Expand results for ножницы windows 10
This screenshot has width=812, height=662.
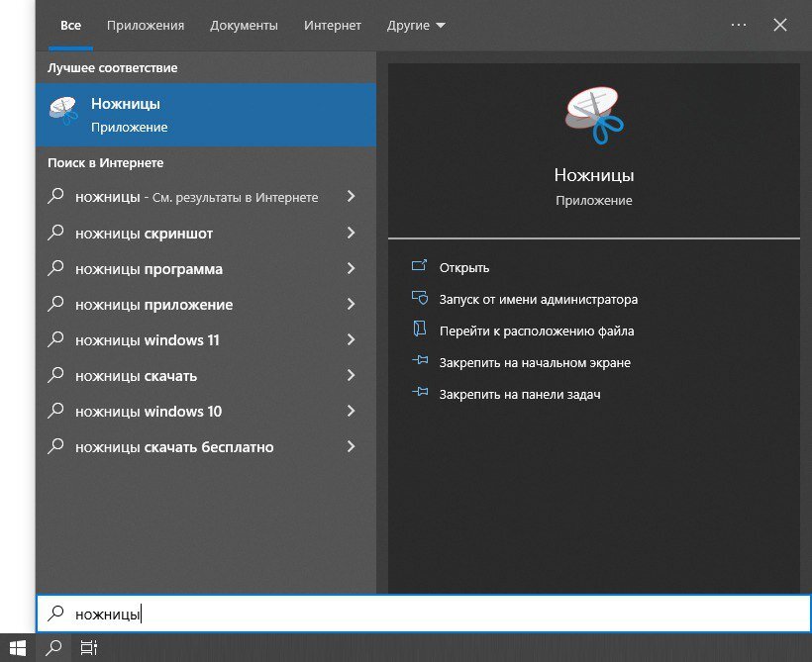click(x=351, y=411)
